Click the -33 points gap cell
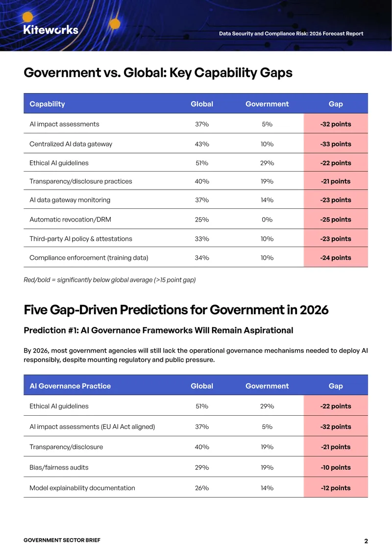Image resolution: width=392 pixels, height=554 pixels. 336,144
